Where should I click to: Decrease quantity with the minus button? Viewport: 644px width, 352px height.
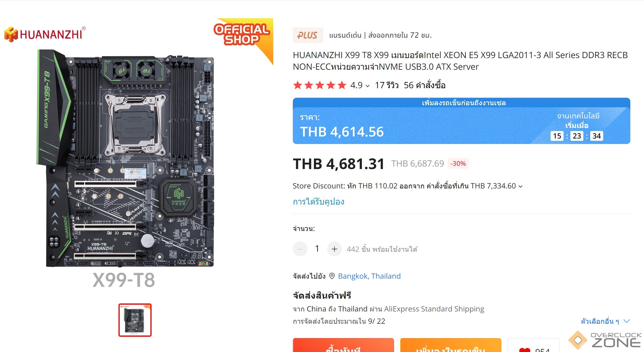pos(300,249)
